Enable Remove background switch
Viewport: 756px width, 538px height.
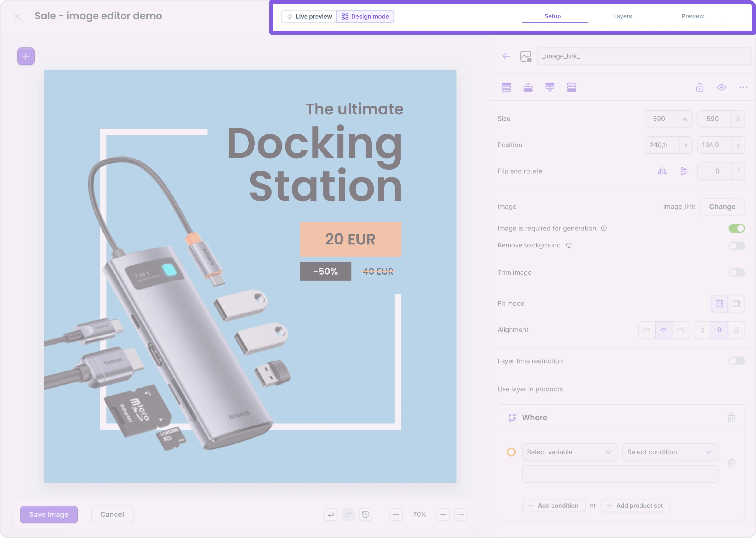pos(736,245)
